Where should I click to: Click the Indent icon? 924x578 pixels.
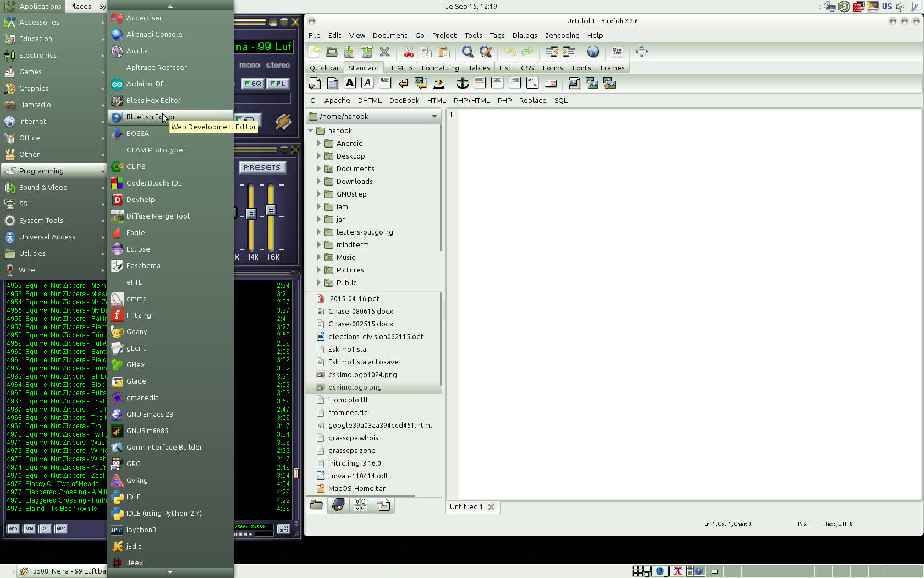[569, 52]
